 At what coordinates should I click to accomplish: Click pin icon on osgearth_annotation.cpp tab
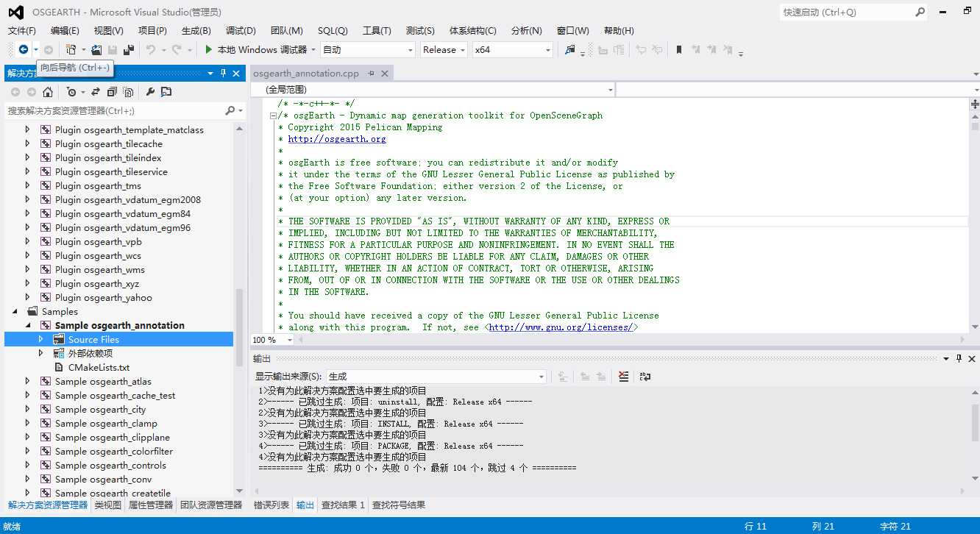(x=372, y=74)
